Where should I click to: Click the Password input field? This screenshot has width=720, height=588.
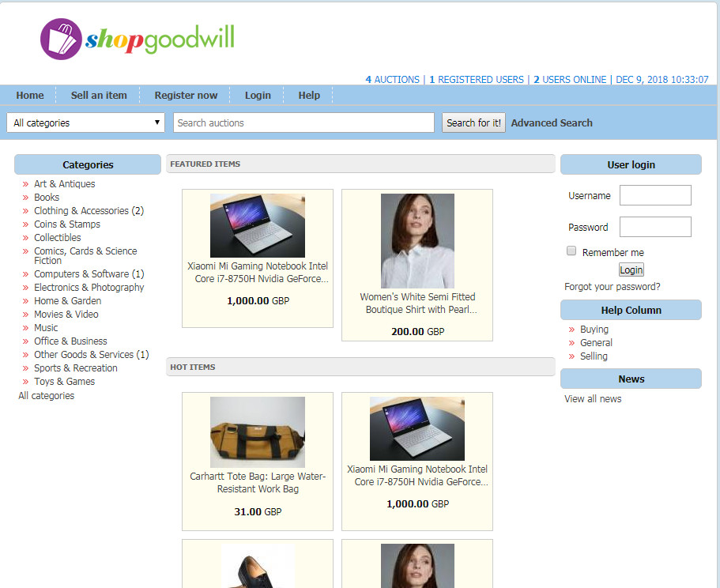pos(655,227)
